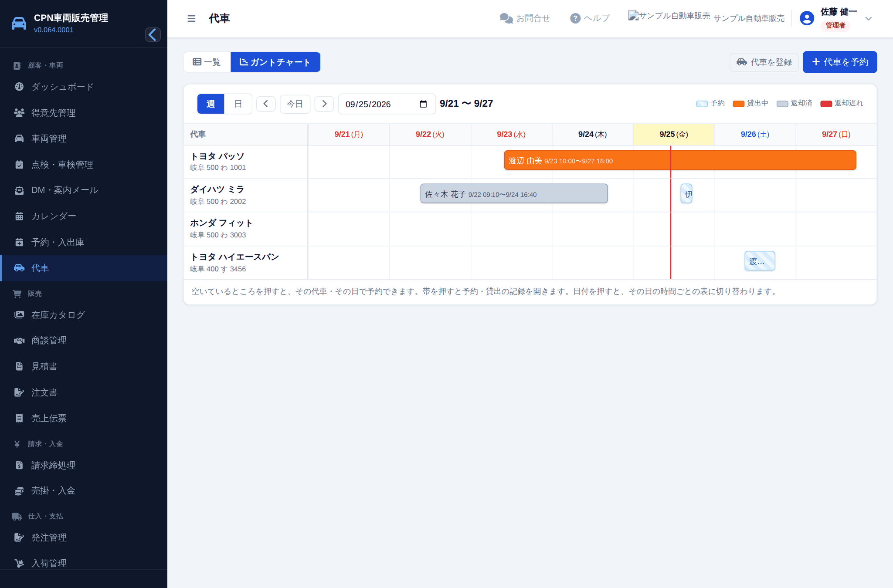Go to the previous week
893x588 pixels.
pyautogui.click(x=266, y=104)
